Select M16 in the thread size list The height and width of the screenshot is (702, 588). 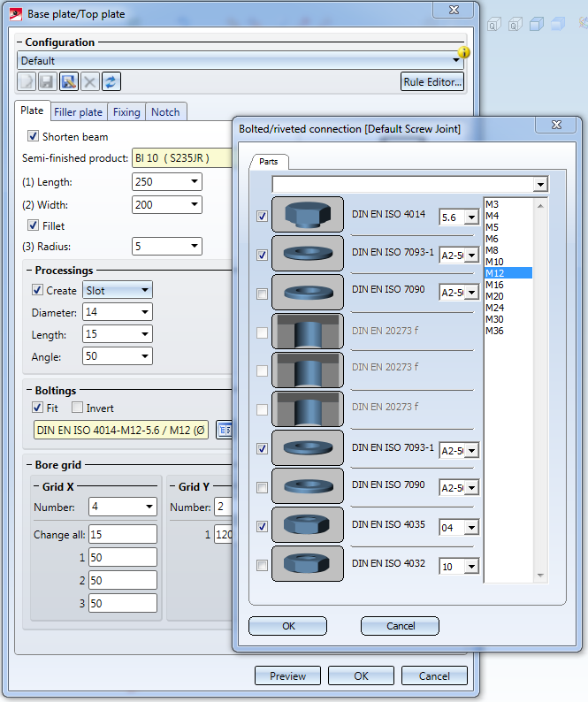tap(493, 285)
